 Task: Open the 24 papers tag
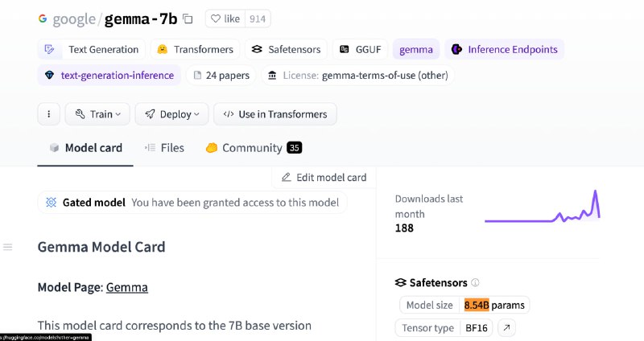(x=221, y=75)
